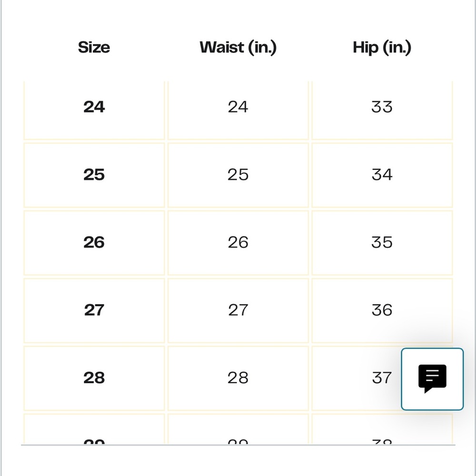Select the bold size 28 cell
Image resolution: width=476 pixels, height=476 pixels.
click(94, 378)
